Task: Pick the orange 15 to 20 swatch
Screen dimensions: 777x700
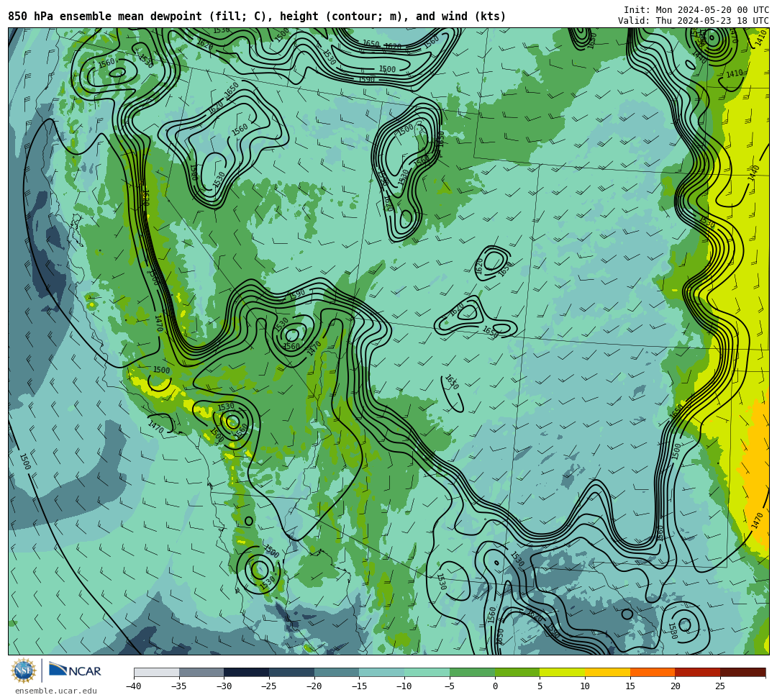Action: pos(652,672)
